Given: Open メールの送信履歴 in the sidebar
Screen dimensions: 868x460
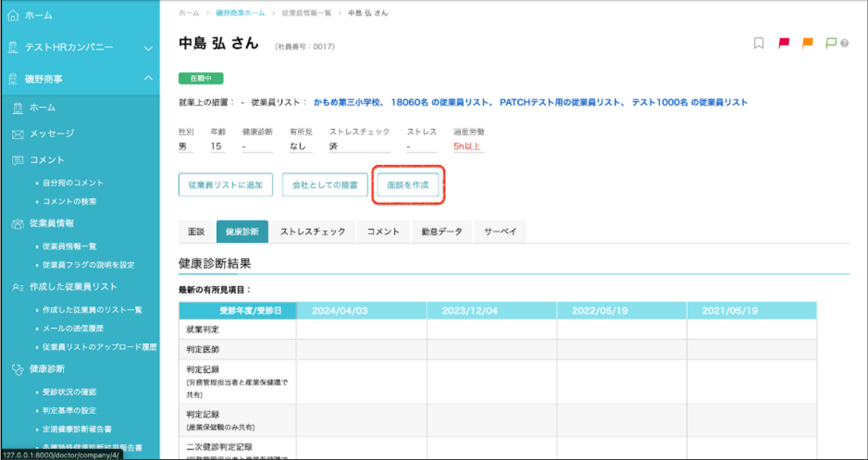Looking at the screenshot, I should tap(73, 328).
